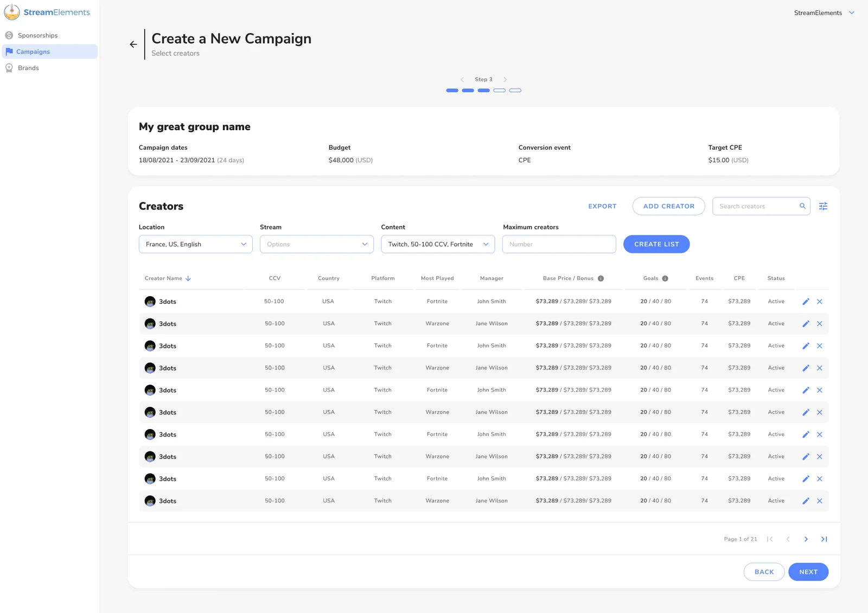Click the ADD CREATOR button
Viewport: 868px width, 613px height.
coord(668,206)
